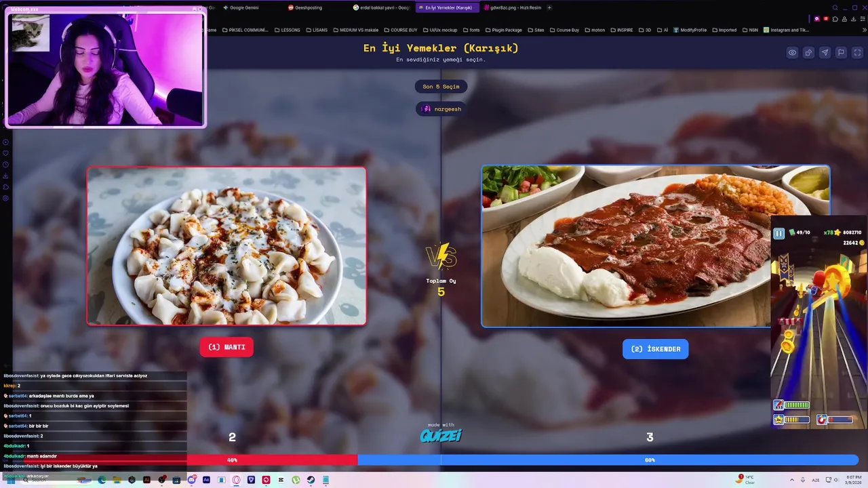Open Discord from the taskbar
The image size is (868, 488).
click(x=192, y=480)
